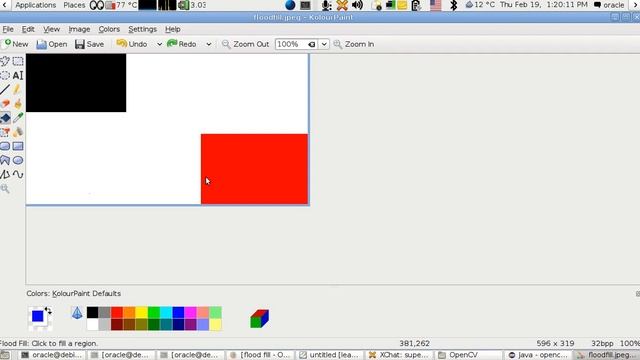Open the Places menu in top panel

[74, 5]
